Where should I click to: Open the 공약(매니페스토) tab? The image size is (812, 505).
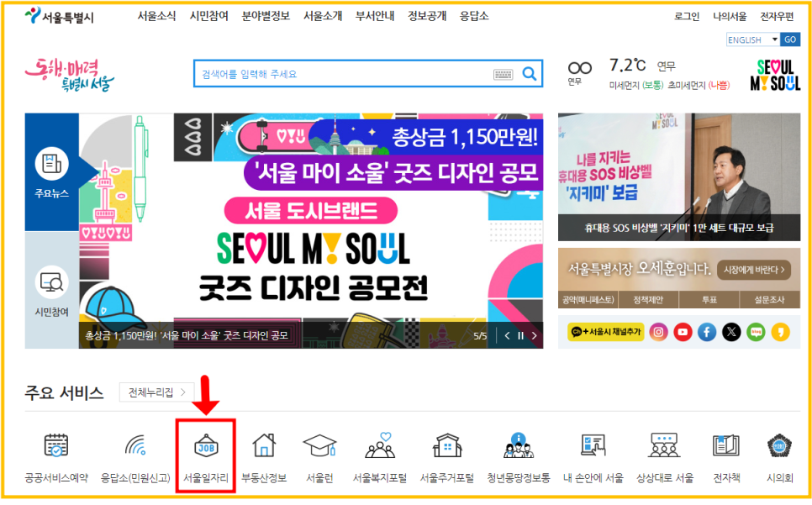point(588,300)
